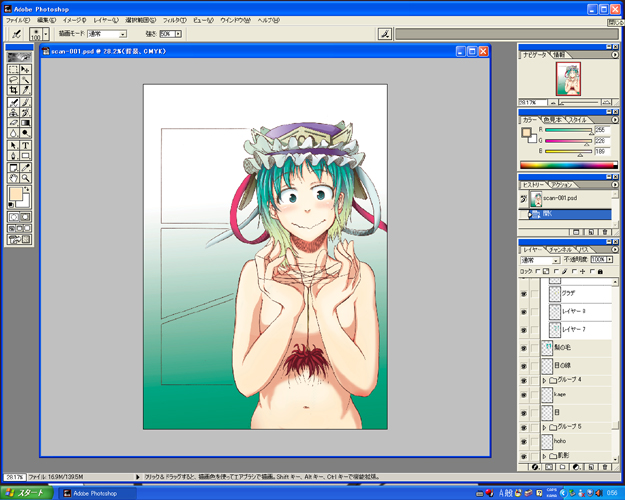Select the Notes tool
The width and height of the screenshot is (625, 500).
tap(14, 168)
